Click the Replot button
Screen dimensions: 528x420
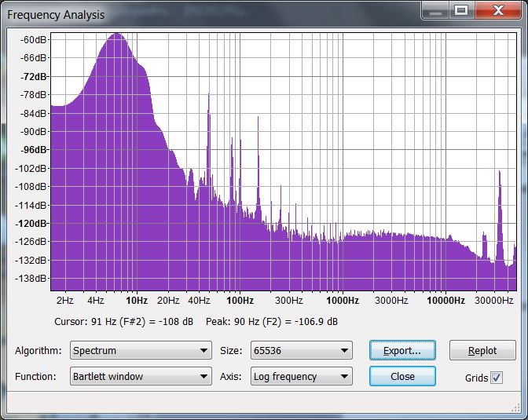(482, 350)
